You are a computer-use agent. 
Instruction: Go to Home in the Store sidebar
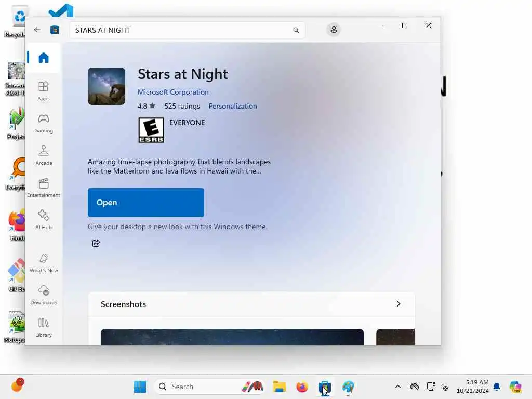[44, 58]
